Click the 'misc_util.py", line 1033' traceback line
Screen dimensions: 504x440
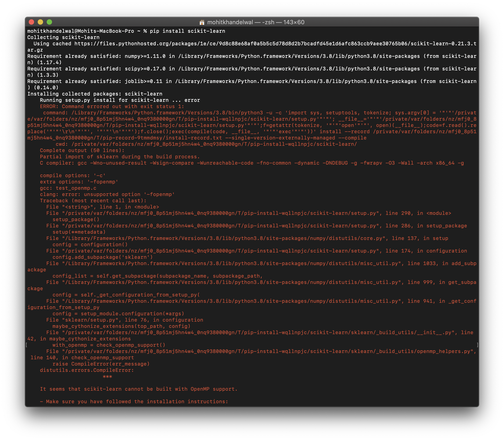(x=252, y=267)
